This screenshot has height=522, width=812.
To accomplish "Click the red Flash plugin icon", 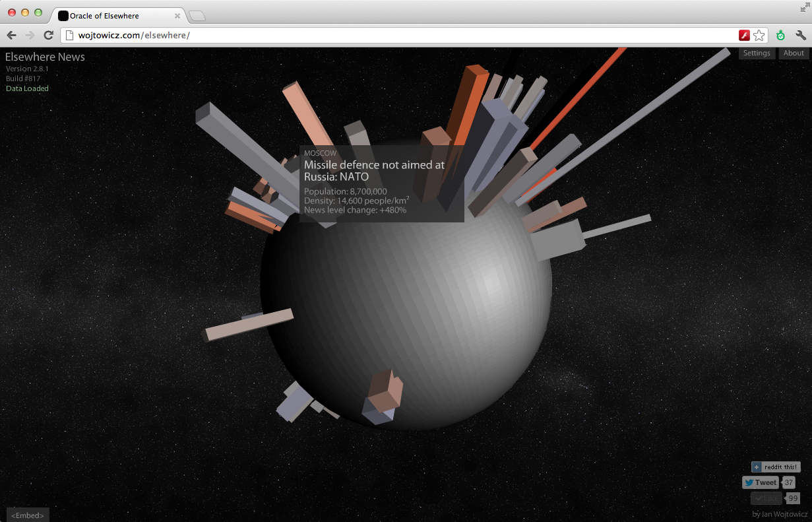I will (x=744, y=36).
